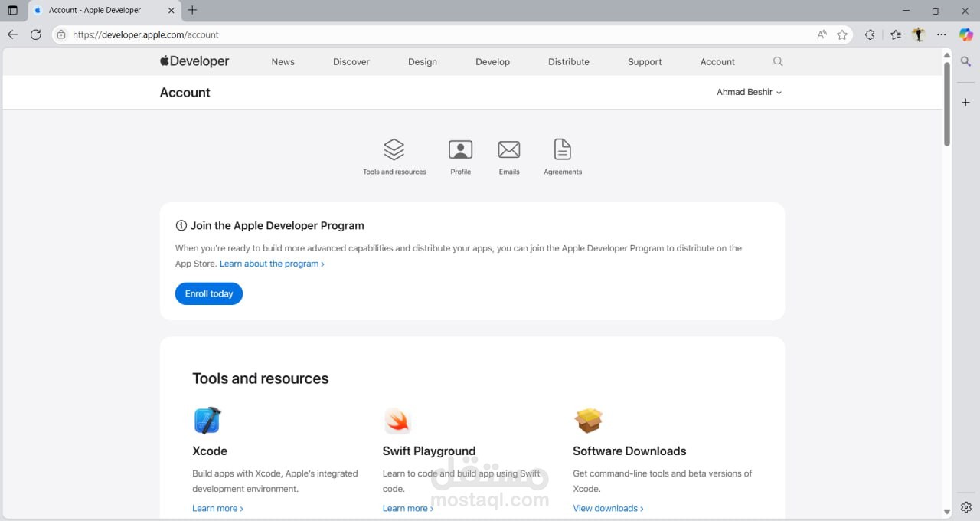Click the Software Downloads heading
Screen dimensions: 980x521
click(629, 451)
